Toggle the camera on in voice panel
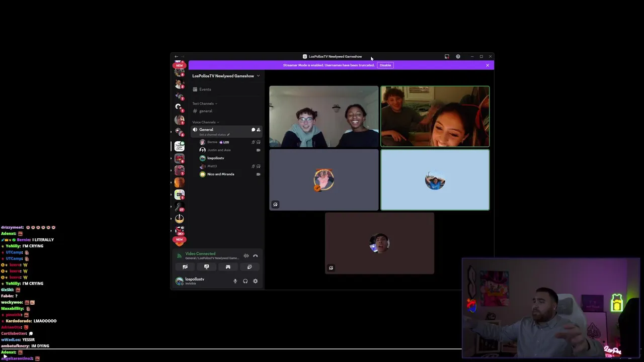 (x=185, y=267)
